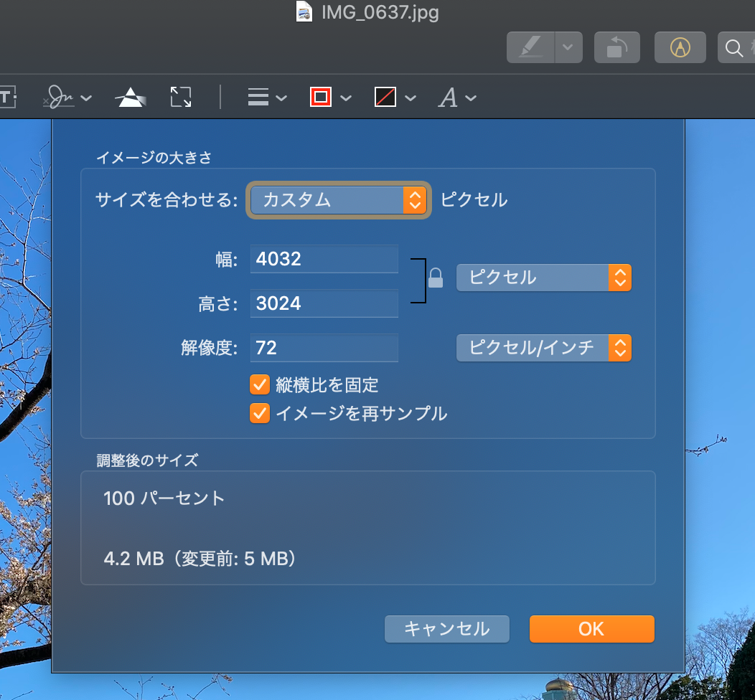Click the 幅 field showing 4032
Viewport: 755px width, 700px height.
point(324,259)
